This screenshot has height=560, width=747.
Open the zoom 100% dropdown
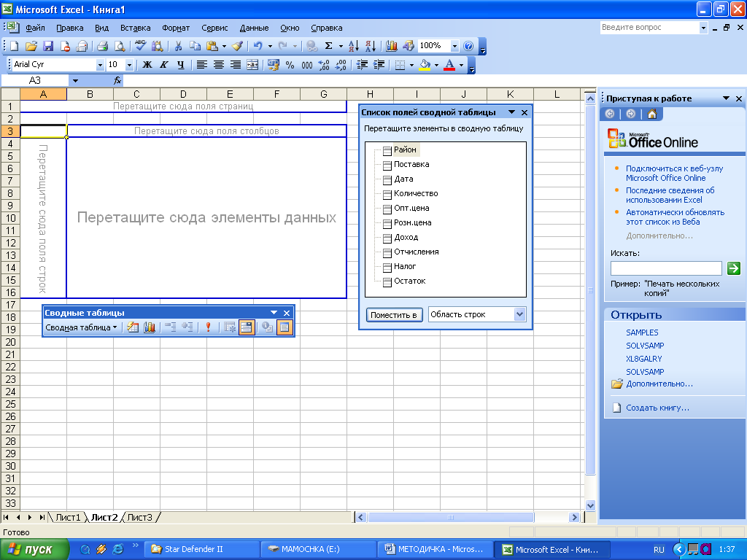tap(454, 46)
